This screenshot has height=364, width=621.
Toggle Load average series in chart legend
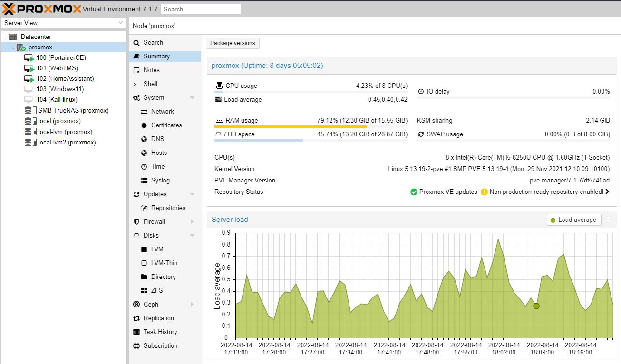click(x=574, y=220)
